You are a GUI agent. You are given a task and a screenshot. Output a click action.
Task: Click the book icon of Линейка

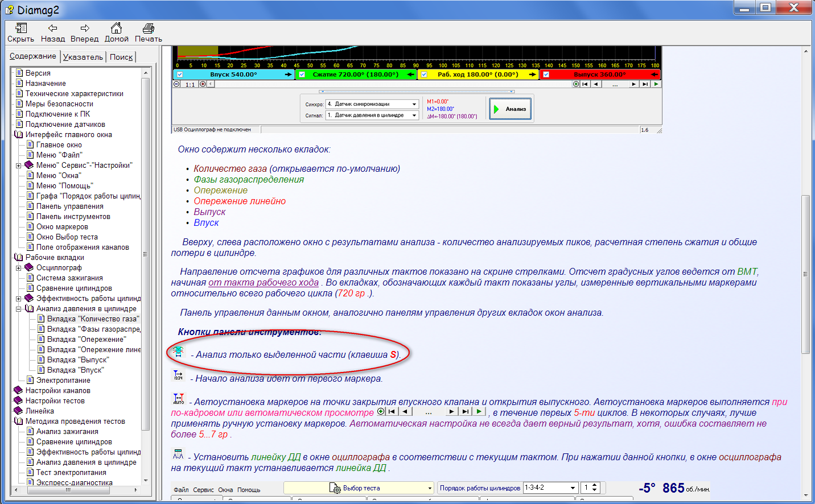click(x=18, y=411)
